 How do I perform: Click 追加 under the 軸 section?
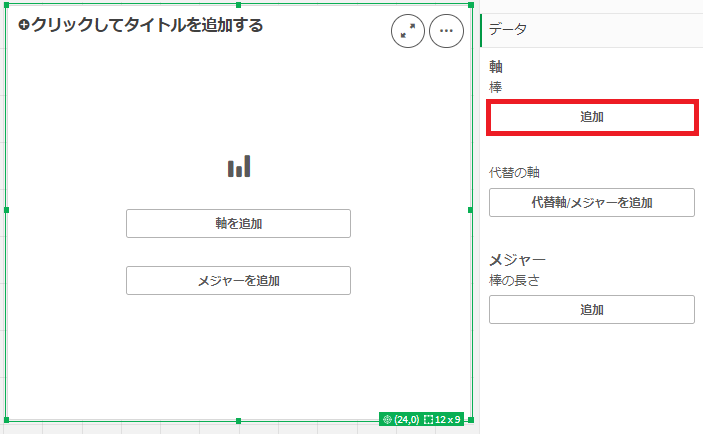click(591, 117)
